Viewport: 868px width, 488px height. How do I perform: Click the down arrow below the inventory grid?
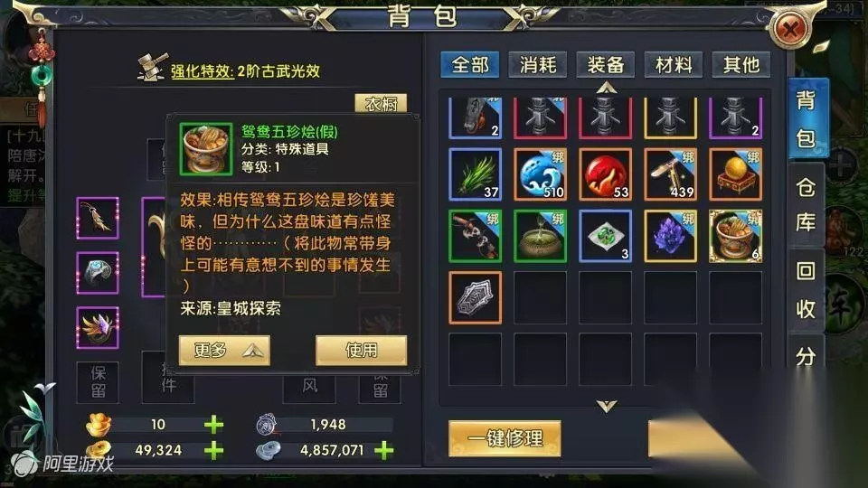tap(607, 407)
